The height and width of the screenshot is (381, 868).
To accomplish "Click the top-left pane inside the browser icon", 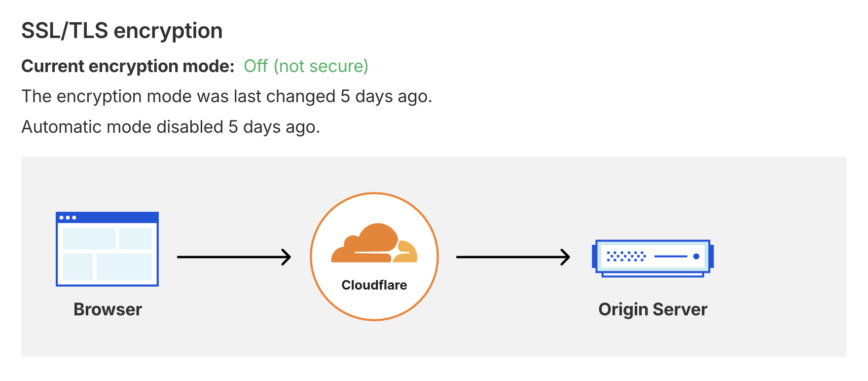I will click(x=89, y=238).
